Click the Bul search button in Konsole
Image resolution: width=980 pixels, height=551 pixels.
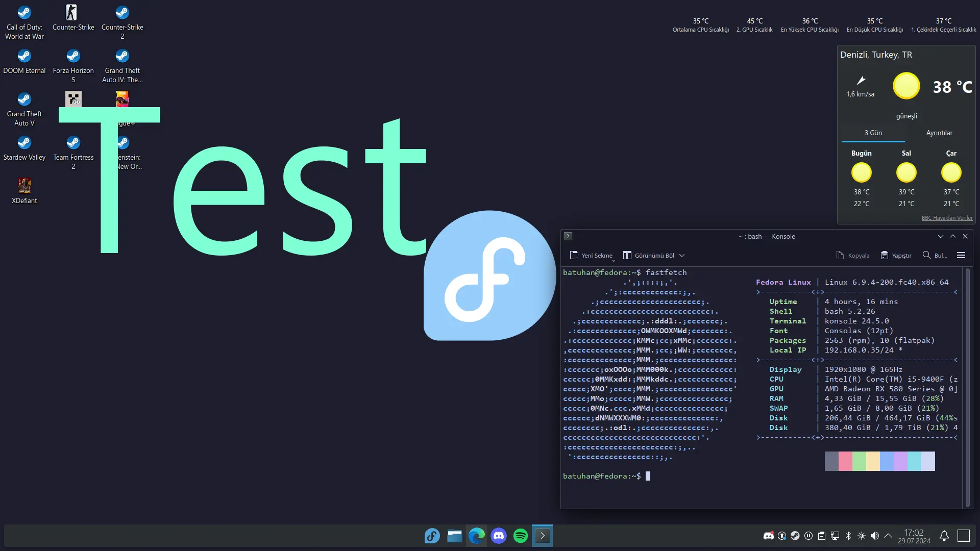click(x=935, y=255)
